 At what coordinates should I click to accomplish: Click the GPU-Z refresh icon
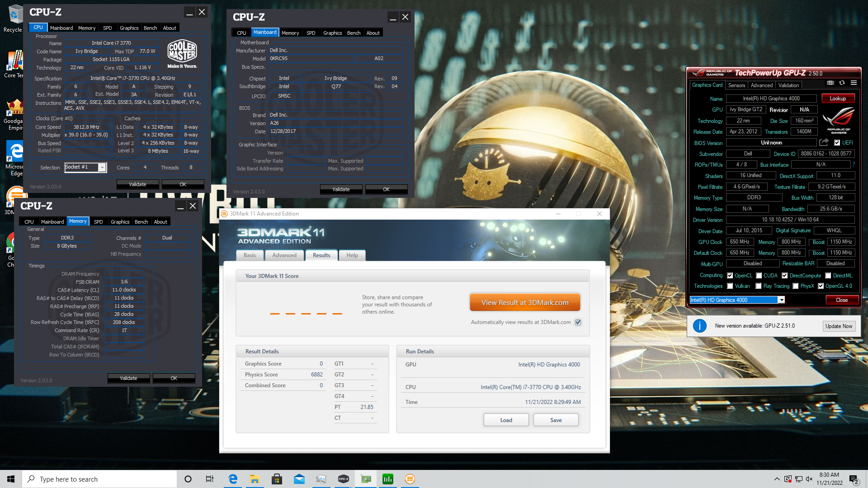(842, 83)
